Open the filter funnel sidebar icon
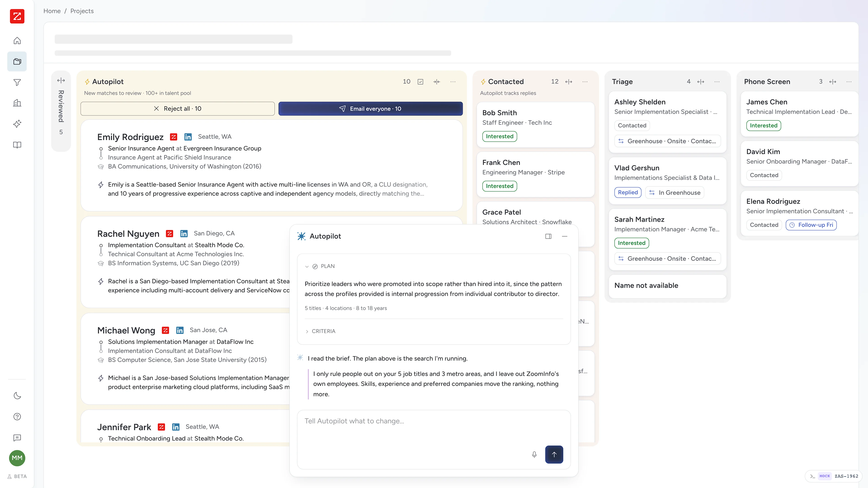 point(17,82)
